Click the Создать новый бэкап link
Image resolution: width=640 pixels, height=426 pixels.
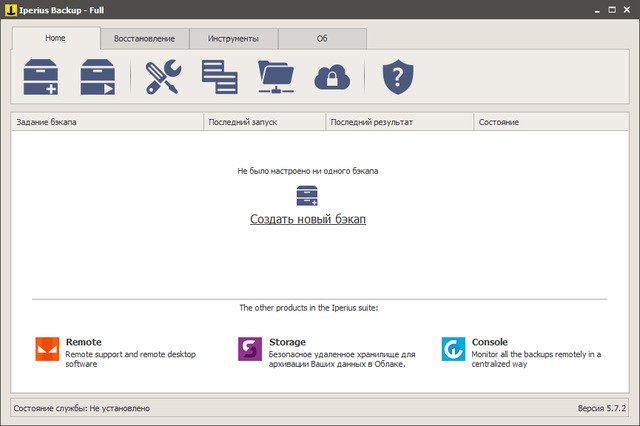[307, 219]
